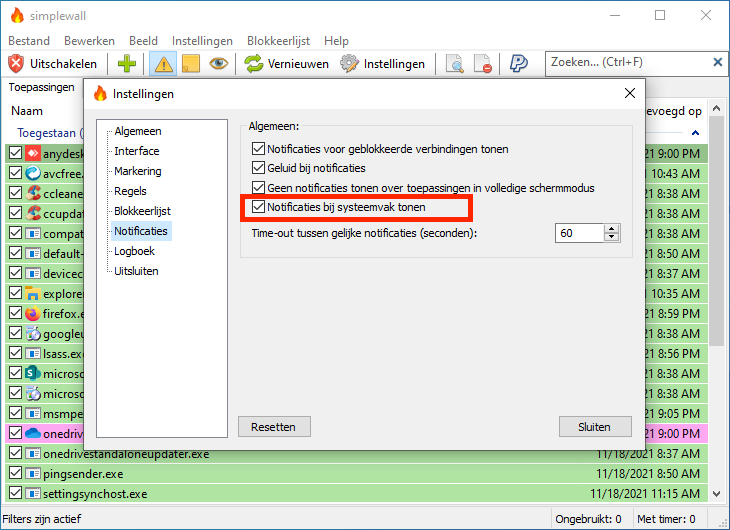The width and height of the screenshot is (730, 530).
Task: Click the log file magnifier icon
Action: coord(454,63)
